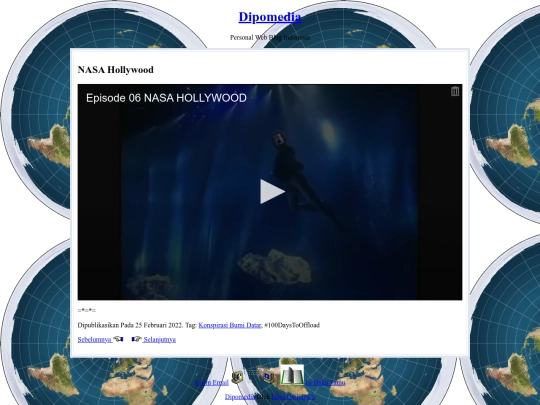Viewport: 540px width, 405px height.
Task: Open the Dipomedia site title link
Action: pos(270,17)
